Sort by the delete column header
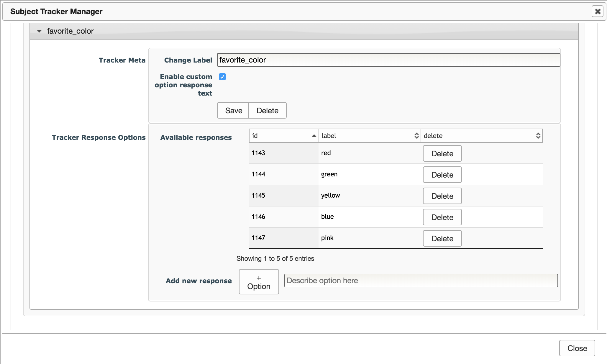The height and width of the screenshot is (364, 607). pos(482,136)
